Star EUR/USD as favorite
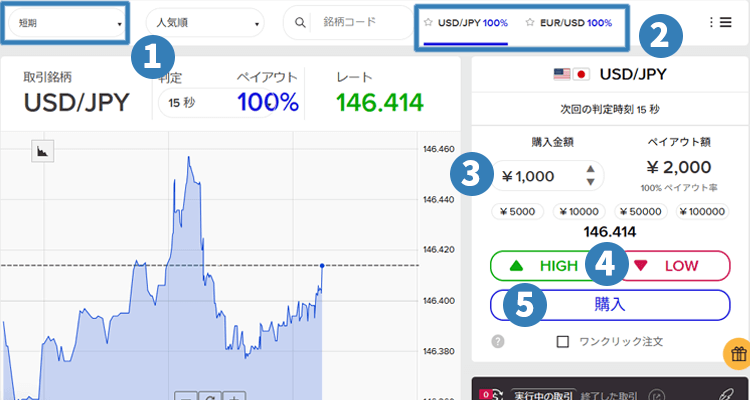The image size is (750, 400). [x=529, y=22]
